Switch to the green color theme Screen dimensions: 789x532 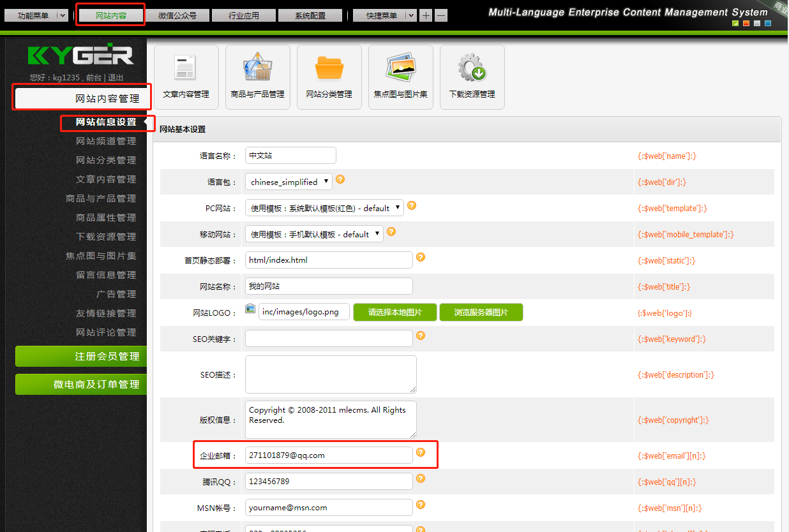735,24
